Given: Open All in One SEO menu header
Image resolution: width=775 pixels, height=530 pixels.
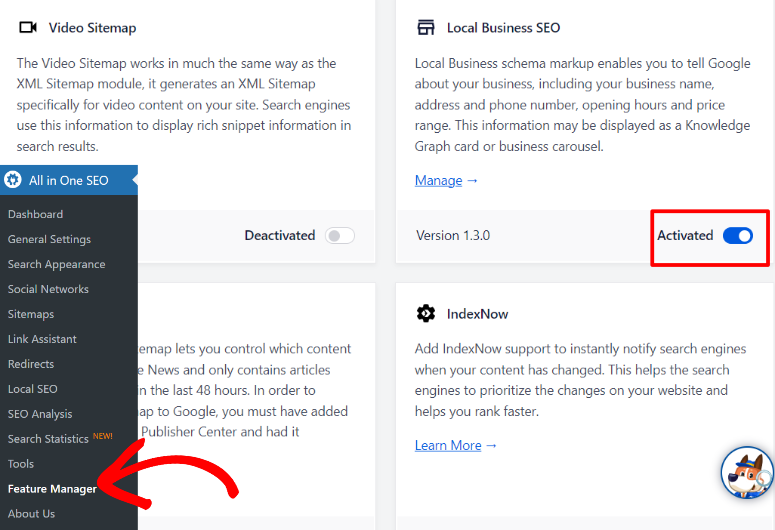Looking at the screenshot, I should (69, 180).
